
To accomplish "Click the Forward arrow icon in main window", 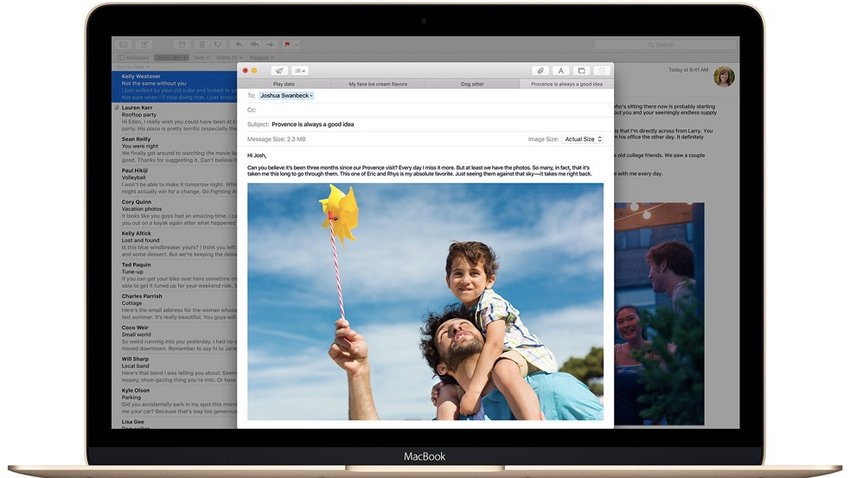I will tap(270, 44).
